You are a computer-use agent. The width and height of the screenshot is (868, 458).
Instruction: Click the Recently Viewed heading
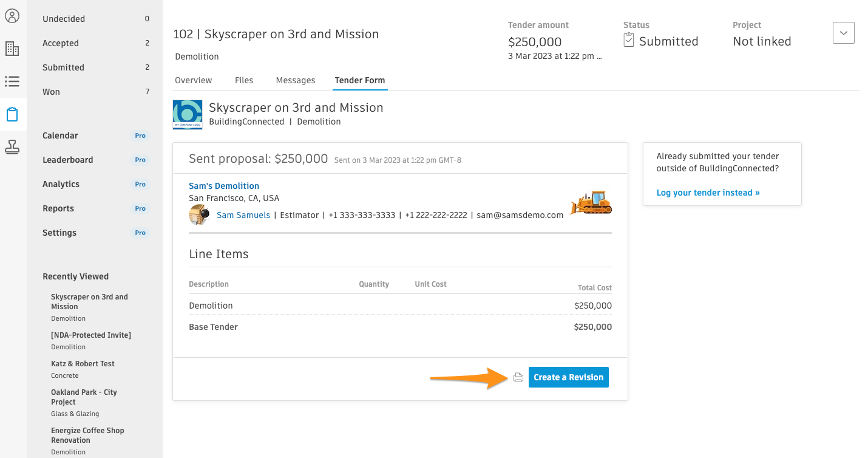click(x=75, y=276)
